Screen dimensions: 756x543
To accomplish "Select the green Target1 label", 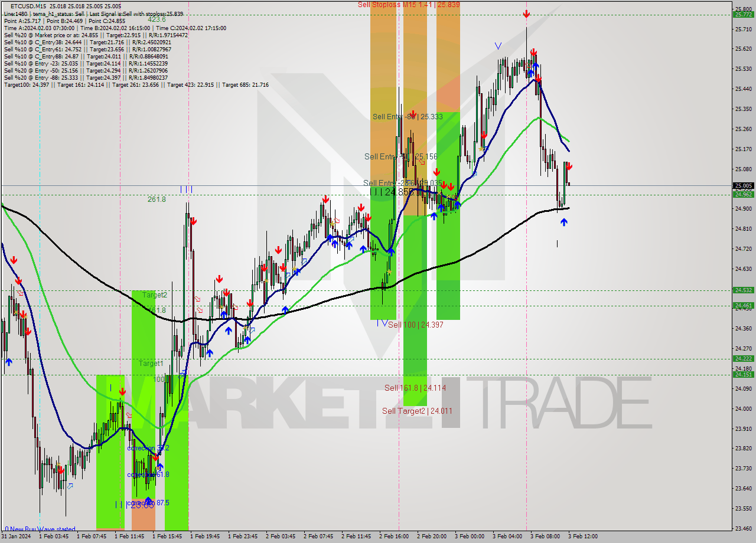I will tap(151, 364).
